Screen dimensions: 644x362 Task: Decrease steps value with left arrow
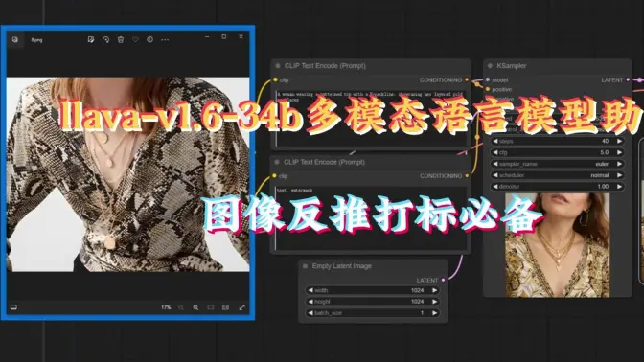click(495, 141)
